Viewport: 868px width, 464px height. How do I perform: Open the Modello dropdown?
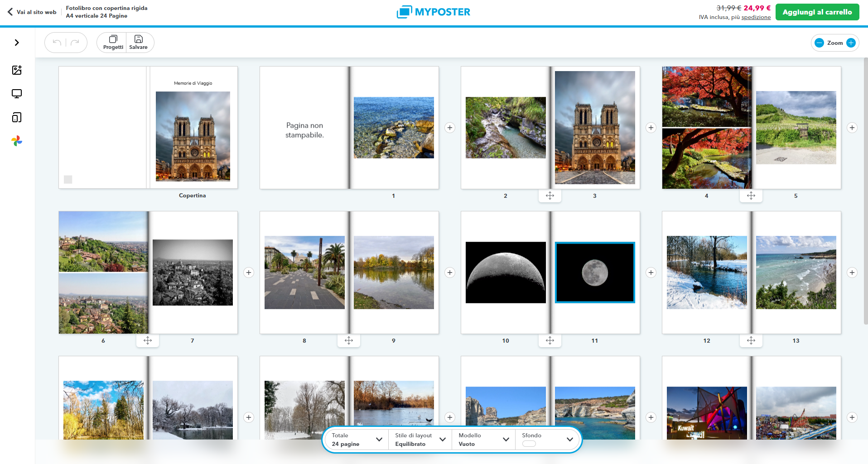pos(483,440)
